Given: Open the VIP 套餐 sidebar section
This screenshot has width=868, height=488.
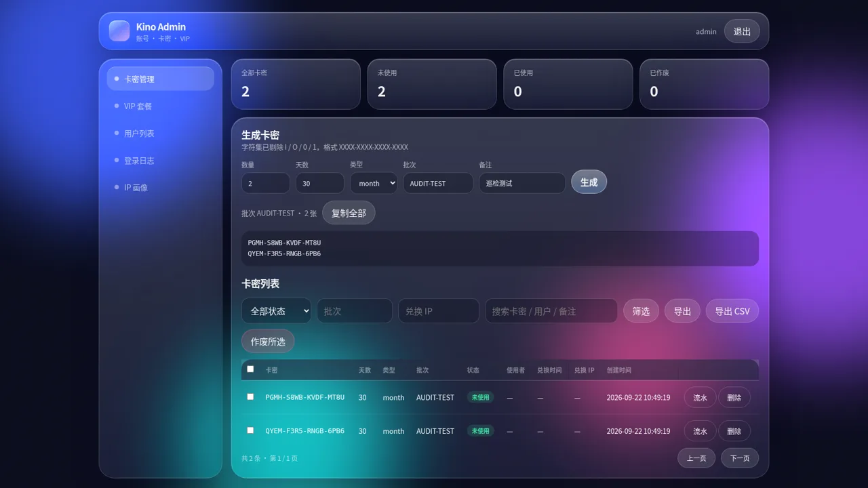Looking at the screenshot, I should pyautogui.click(x=161, y=106).
